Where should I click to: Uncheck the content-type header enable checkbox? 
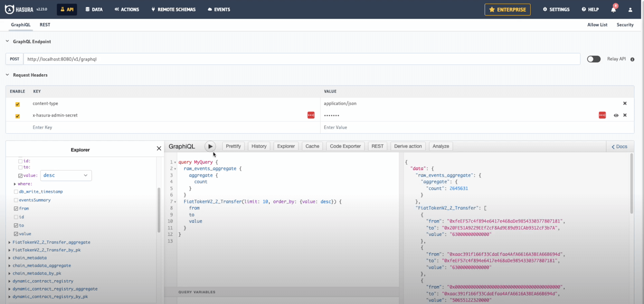[x=17, y=104]
